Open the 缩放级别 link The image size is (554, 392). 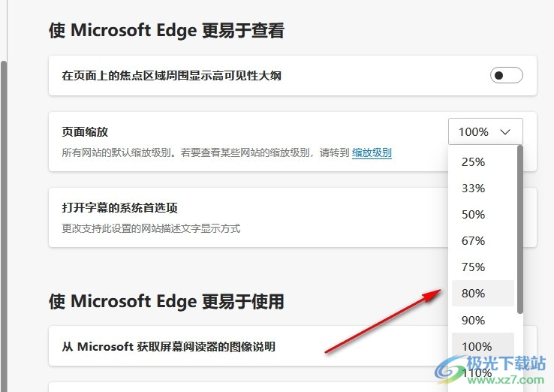point(372,152)
